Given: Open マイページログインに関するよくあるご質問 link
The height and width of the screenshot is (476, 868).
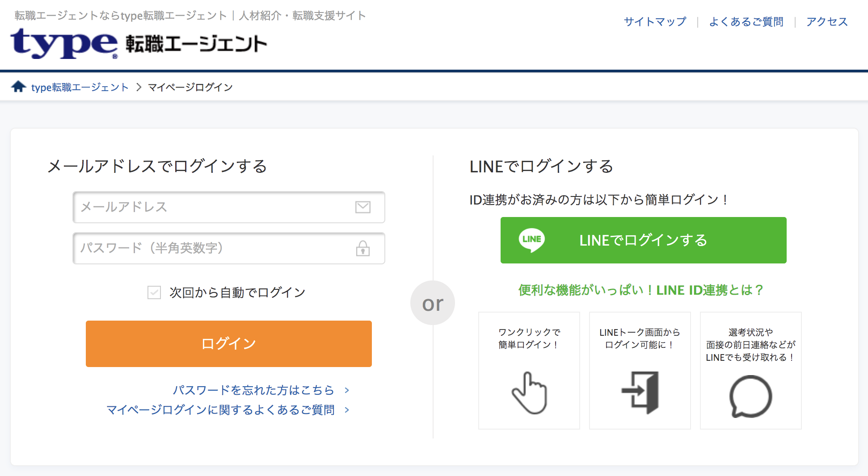Looking at the screenshot, I should 220,410.
